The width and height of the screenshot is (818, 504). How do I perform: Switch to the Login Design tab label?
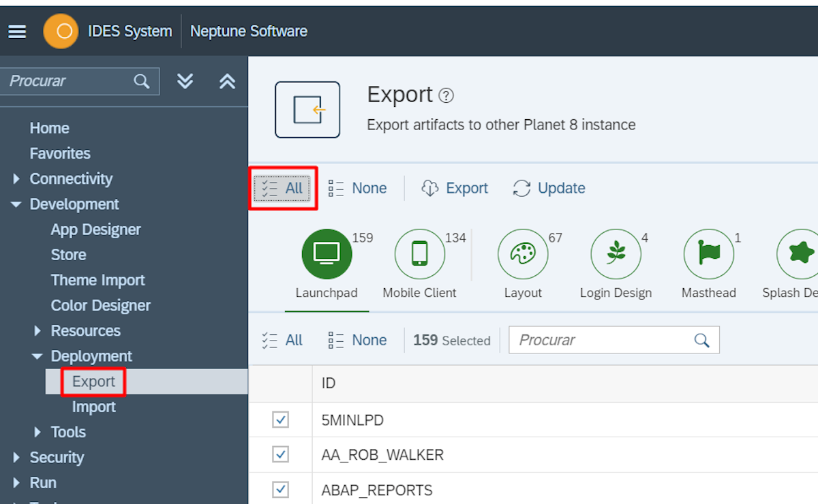tap(616, 293)
